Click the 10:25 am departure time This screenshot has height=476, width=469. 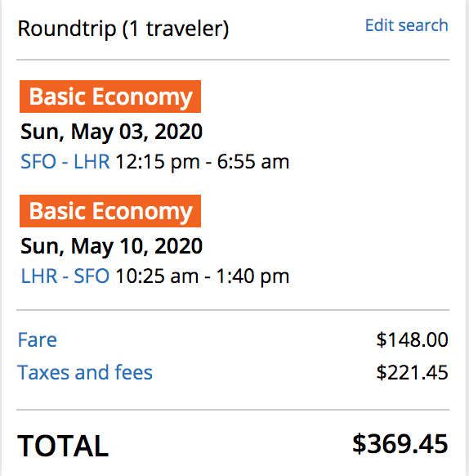[157, 276]
